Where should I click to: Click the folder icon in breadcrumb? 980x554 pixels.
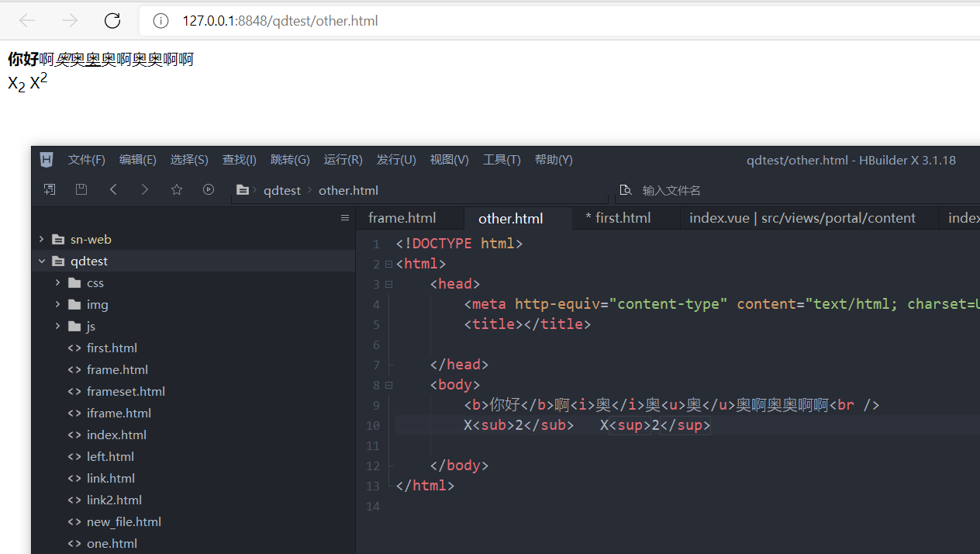click(243, 190)
